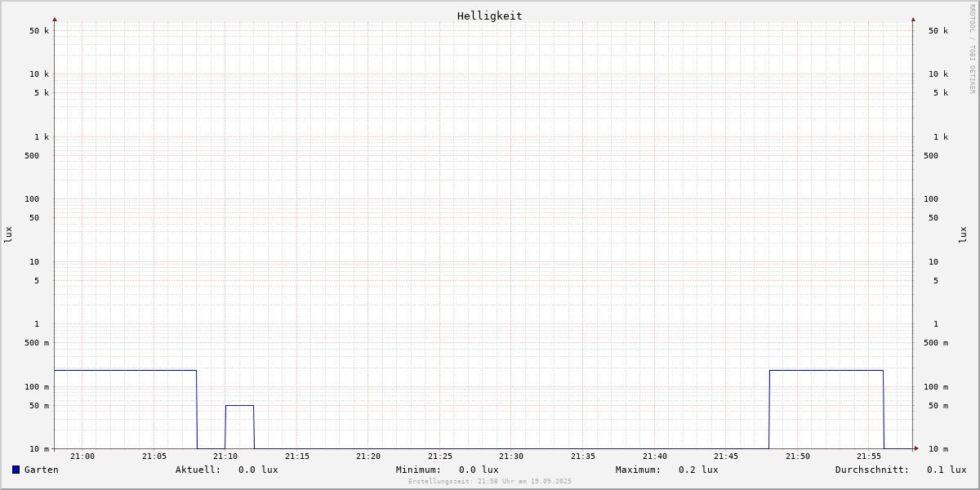Click the 21:15 time axis label
Screen dimensions: 980x490
[297, 457]
